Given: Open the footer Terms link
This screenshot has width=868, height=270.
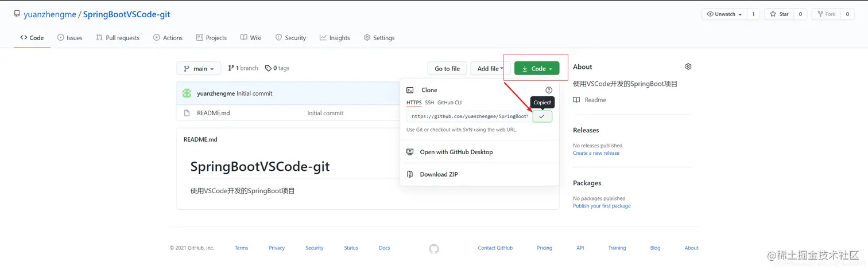Looking at the screenshot, I should point(241,248).
